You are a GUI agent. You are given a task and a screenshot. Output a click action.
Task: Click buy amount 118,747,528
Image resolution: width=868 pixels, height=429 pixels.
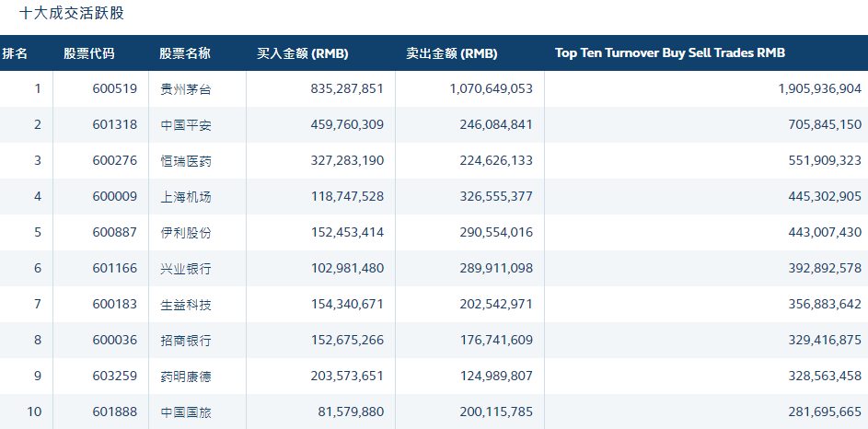click(347, 196)
